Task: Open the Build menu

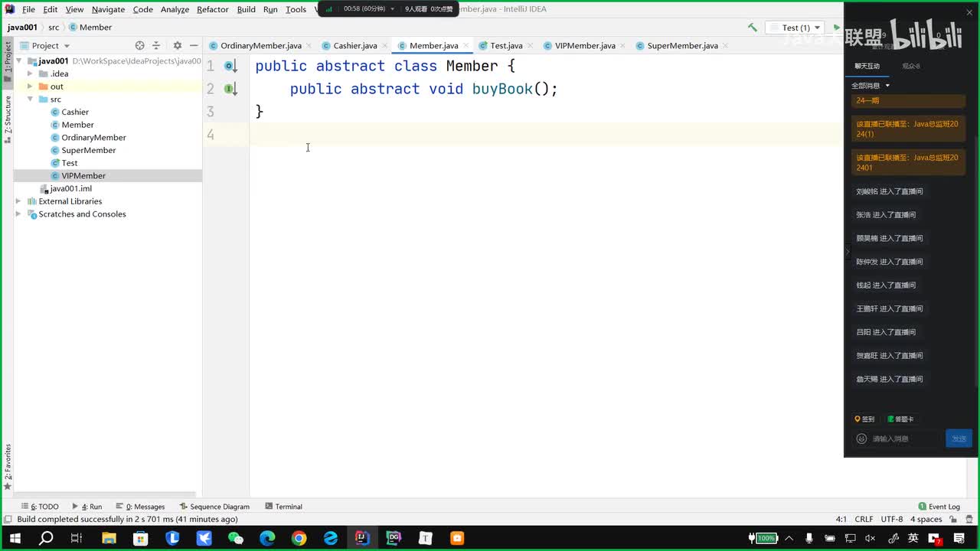Action: coord(247,9)
